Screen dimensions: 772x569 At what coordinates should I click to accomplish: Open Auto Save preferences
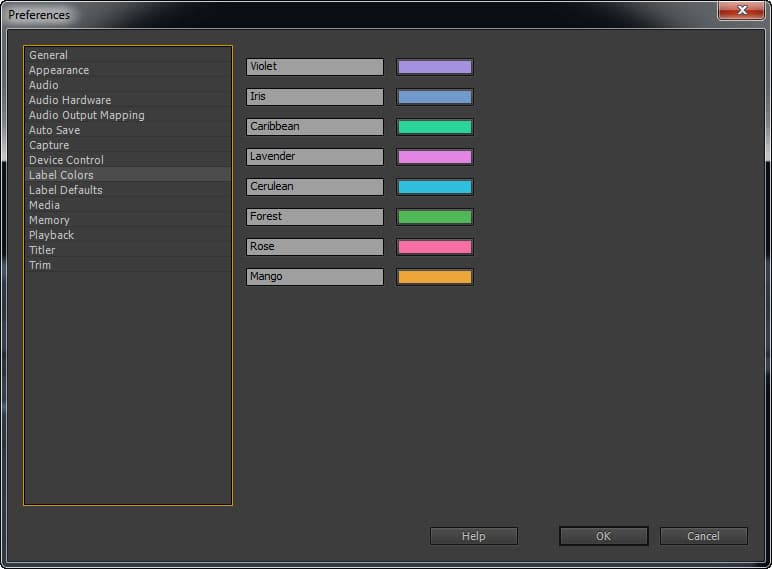tap(128, 130)
